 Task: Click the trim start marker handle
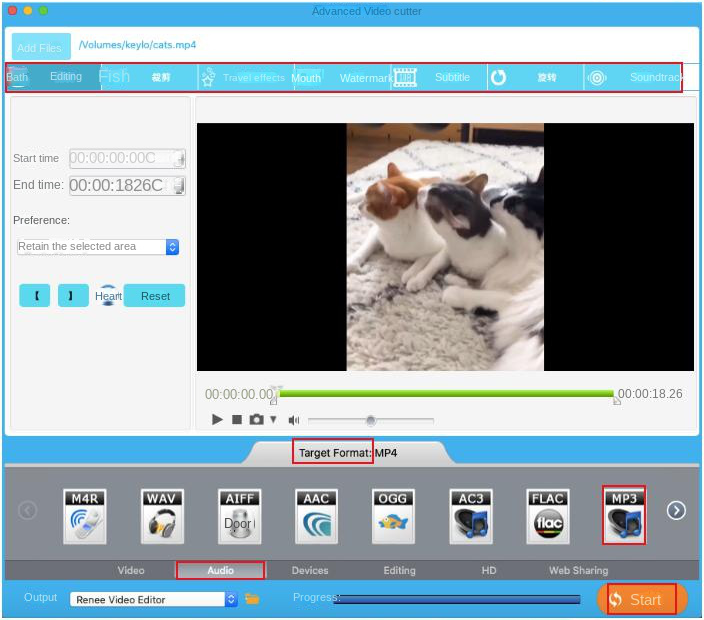pos(274,400)
